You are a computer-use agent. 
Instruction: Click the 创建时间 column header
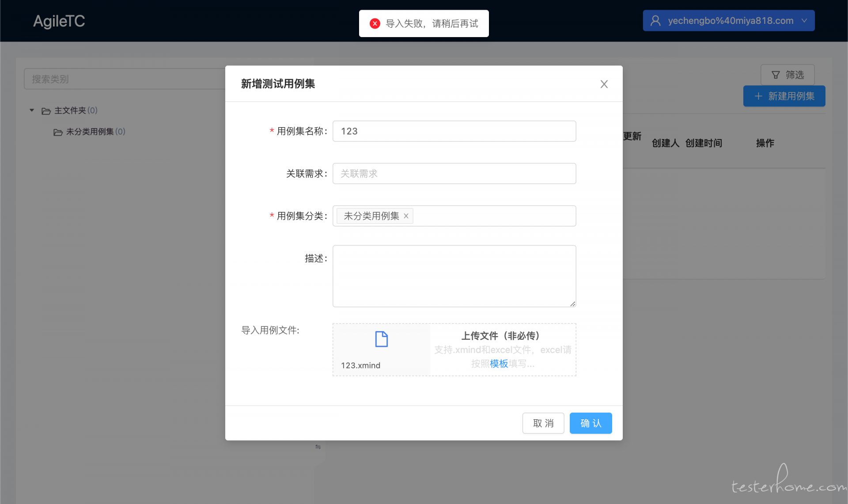[704, 143]
